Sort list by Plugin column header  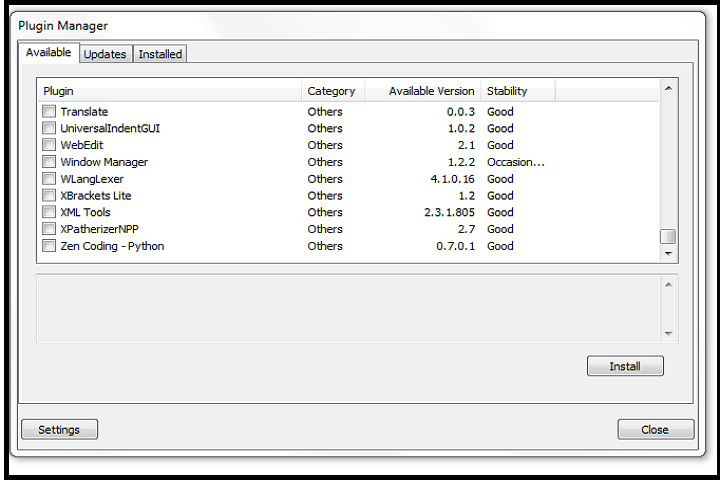point(170,91)
